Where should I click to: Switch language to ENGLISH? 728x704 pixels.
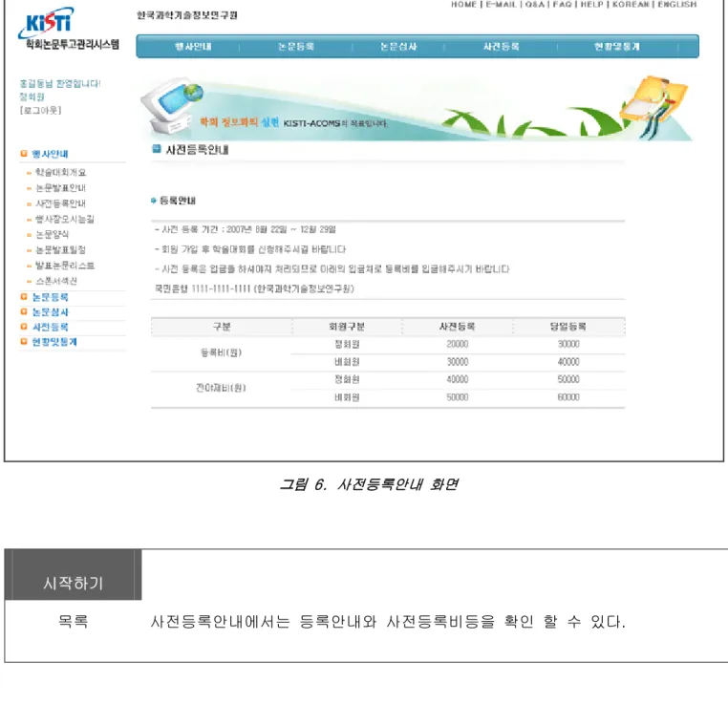pos(677,5)
